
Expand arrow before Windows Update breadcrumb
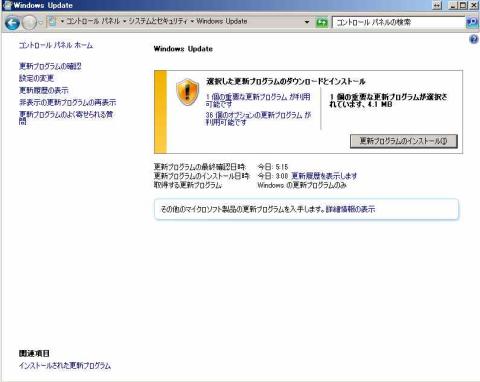tap(192, 22)
